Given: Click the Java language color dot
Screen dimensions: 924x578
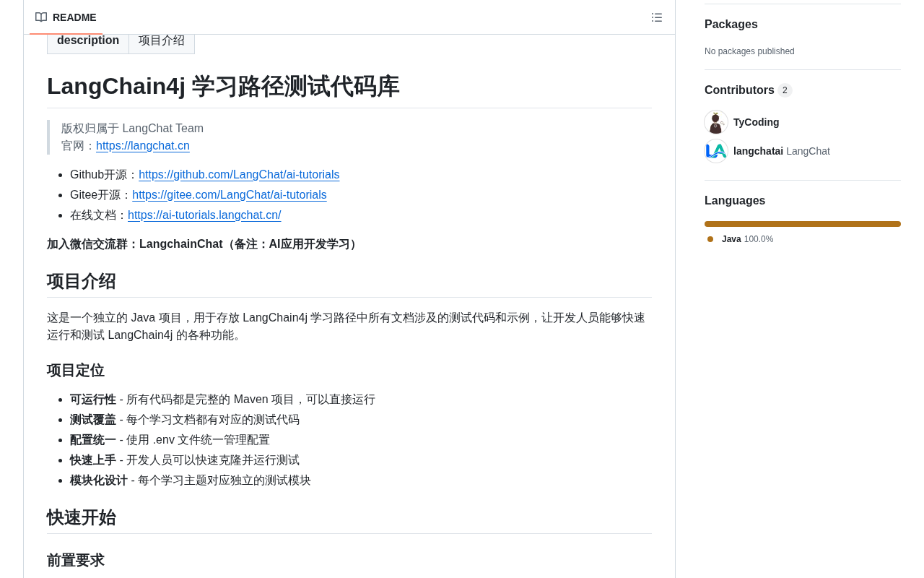Looking at the screenshot, I should point(710,239).
